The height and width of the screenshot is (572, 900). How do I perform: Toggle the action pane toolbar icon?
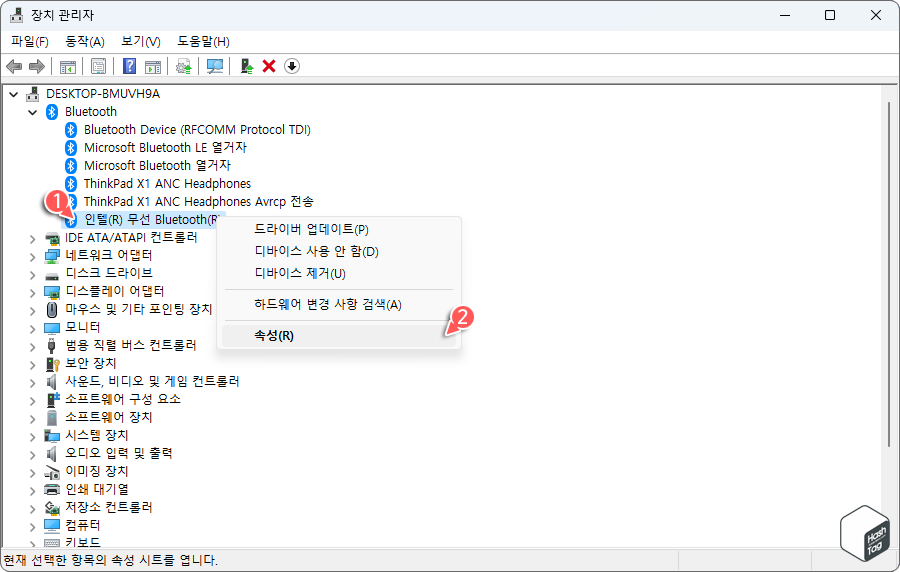(153, 67)
